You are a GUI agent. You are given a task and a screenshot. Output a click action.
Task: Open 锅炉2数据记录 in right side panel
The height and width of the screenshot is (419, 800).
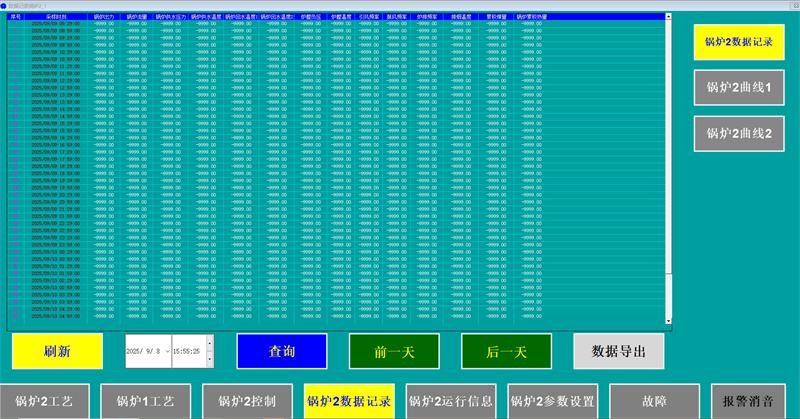(739, 43)
